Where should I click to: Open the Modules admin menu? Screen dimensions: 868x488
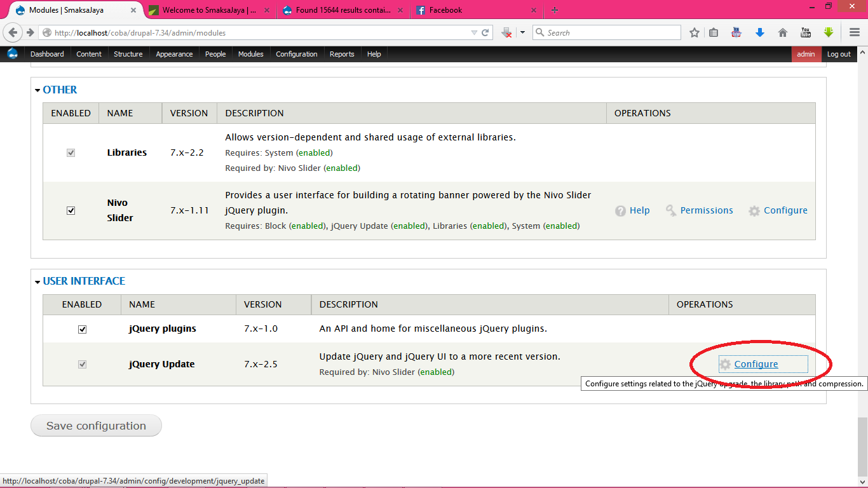(251, 54)
